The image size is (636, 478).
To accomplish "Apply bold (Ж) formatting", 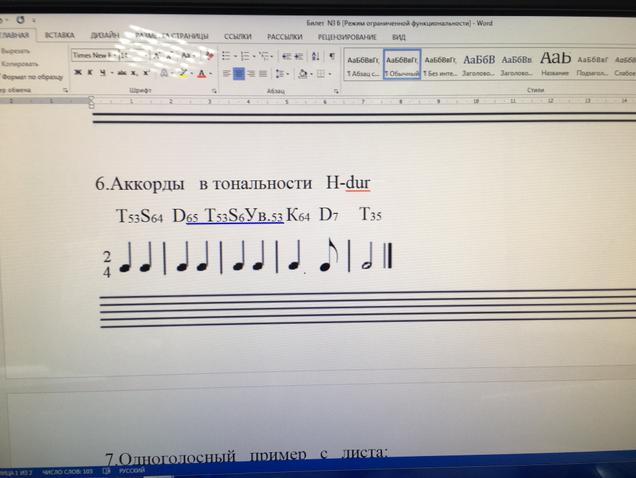I will pos(77,73).
